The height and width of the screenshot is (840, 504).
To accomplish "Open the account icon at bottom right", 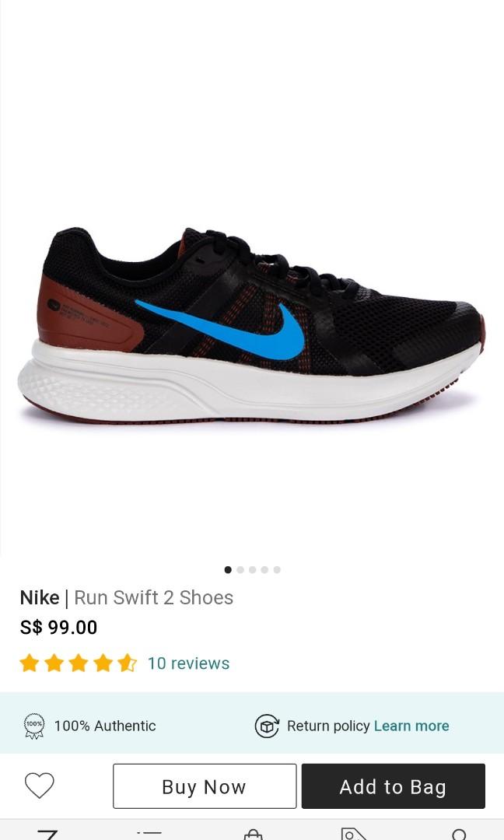I will [x=459, y=835].
